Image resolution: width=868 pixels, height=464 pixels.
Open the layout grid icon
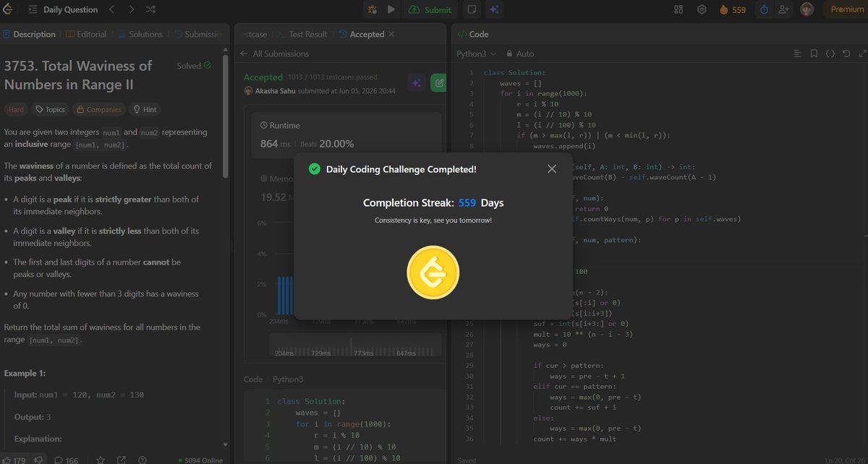pos(678,9)
